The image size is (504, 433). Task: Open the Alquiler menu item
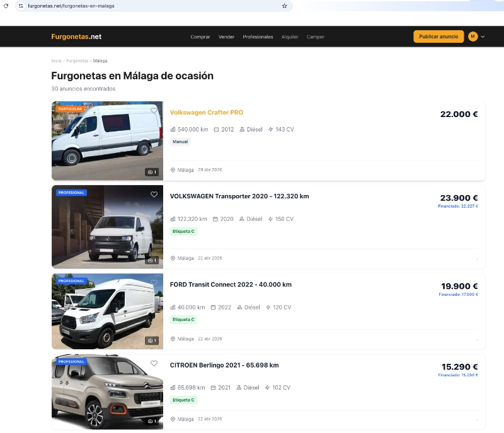click(290, 37)
